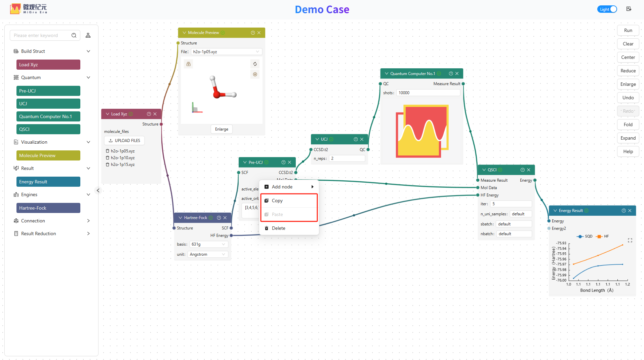644x360 pixels.
Task: Click the UPLOAD FILES button
Action: click(x=124, y=141)
